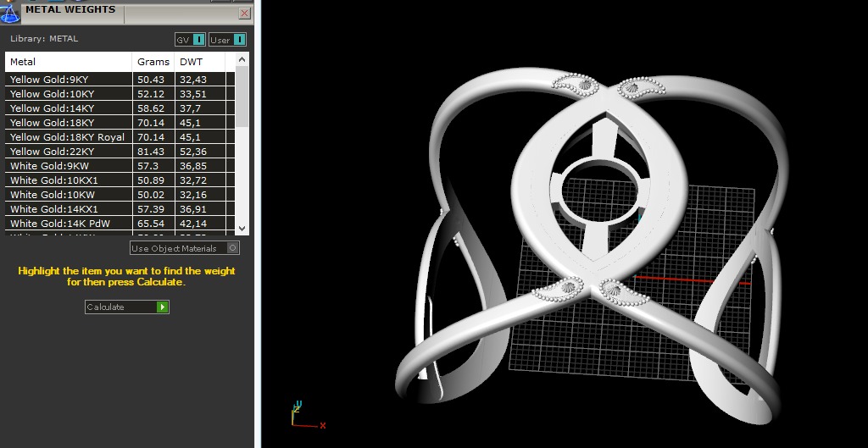Viewport: 868px width, 448px height.
Task: Click the 36,85 DWT value
Action: click(x=192, y=166)
